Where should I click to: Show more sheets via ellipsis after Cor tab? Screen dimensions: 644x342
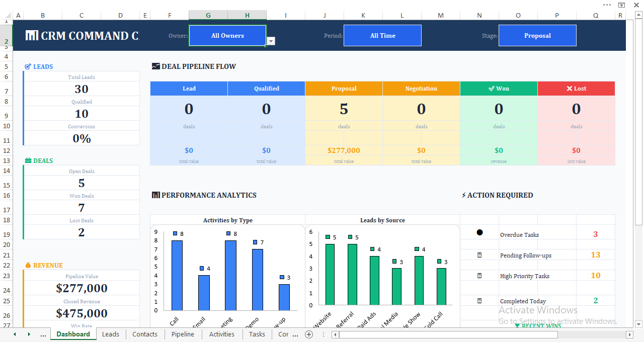click(295, 334)
